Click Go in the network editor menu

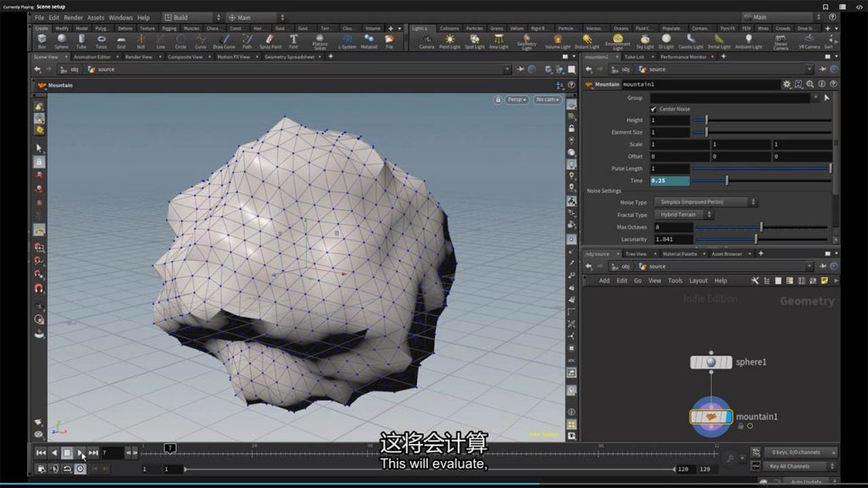[637, 280]
